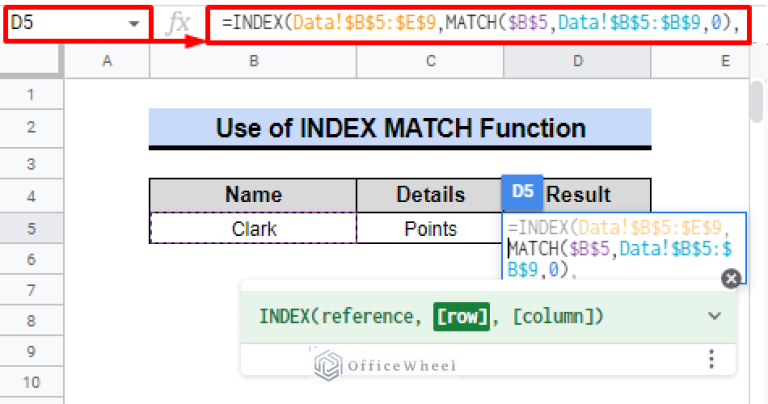
Task: Select row 2 header
Action: tap(31, 128)
